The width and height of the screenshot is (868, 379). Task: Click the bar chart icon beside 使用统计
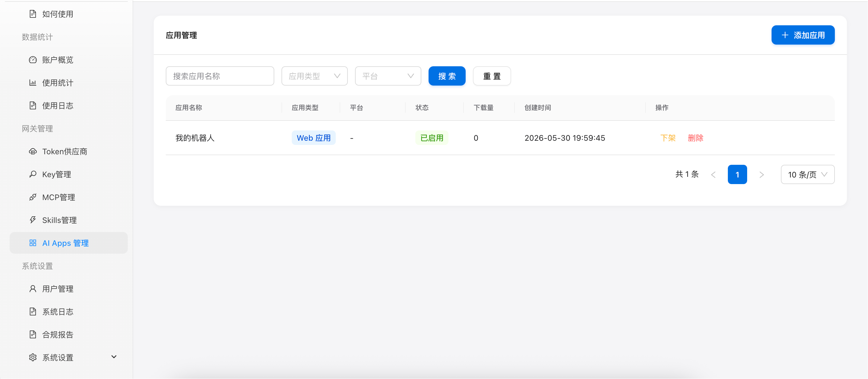coord(33,83)
